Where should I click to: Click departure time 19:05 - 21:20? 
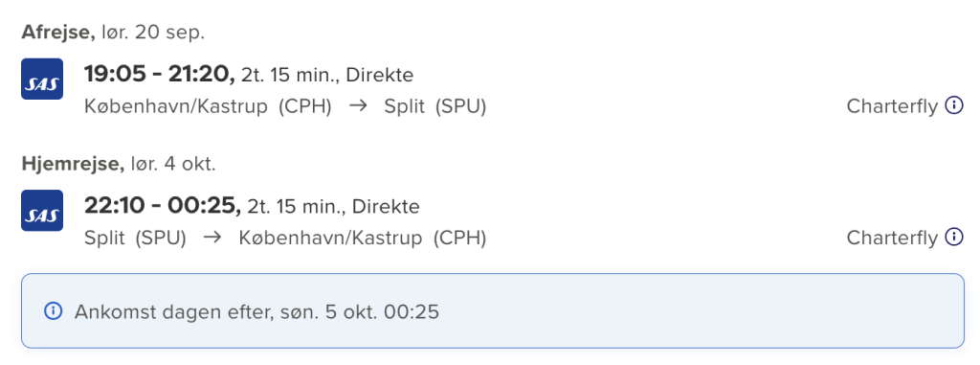[160, 76]
